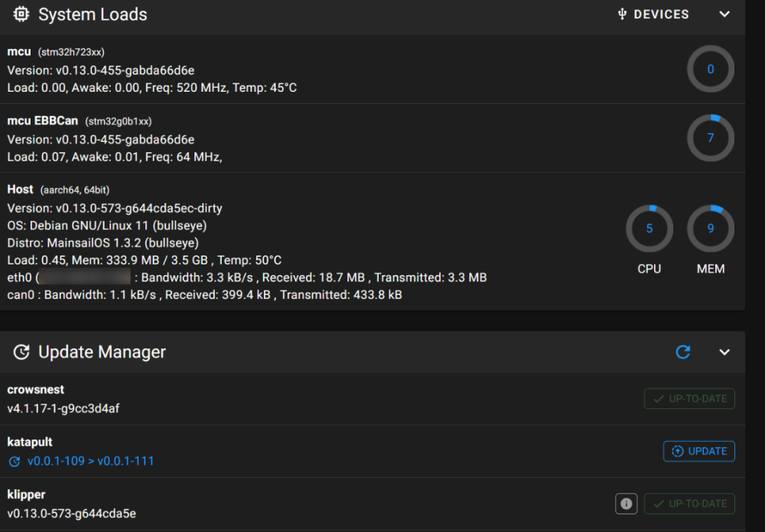The width and height of the screenshot is (765, 532).
Task: Click the katapult commit history icon
Action: click(x=15, y=461)
